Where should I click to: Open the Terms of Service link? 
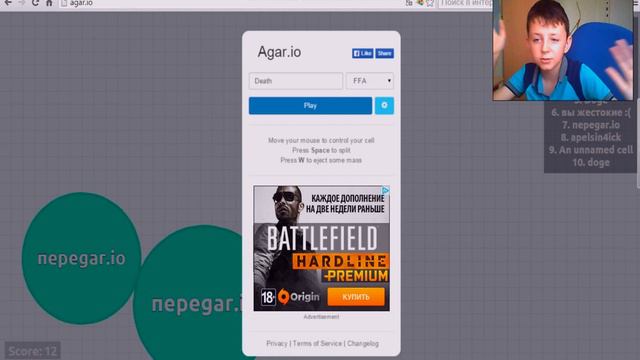click(317, 344)
